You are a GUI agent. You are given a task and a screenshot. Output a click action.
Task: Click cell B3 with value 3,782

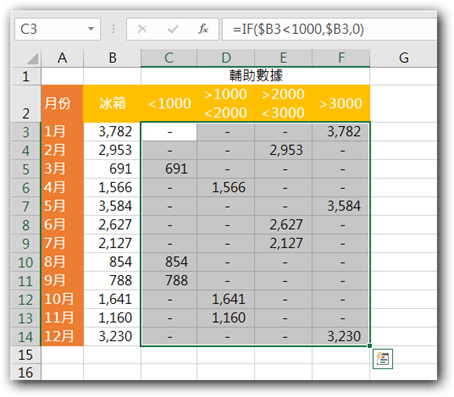click(112, 132)
